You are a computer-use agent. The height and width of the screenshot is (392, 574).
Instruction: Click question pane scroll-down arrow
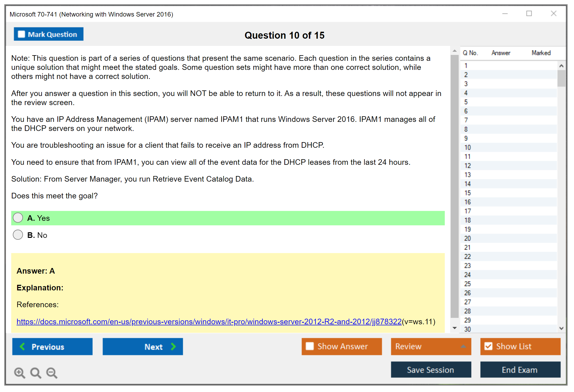[x=455, y=328]
